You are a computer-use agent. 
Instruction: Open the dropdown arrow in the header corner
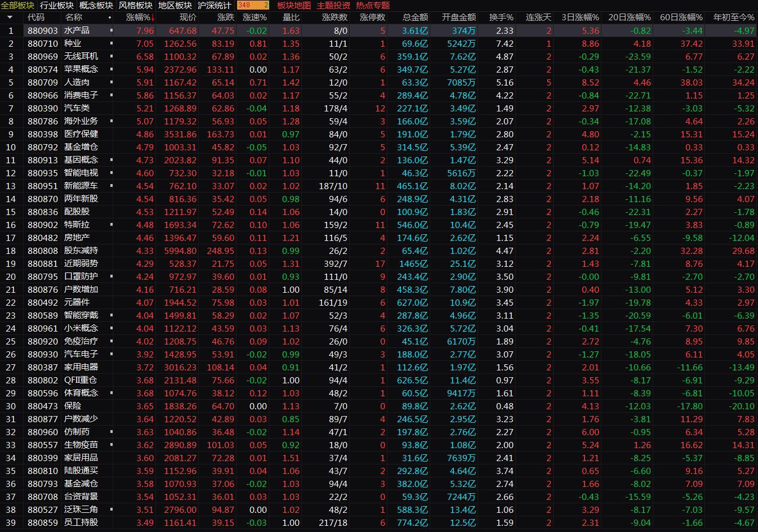click(x=10, y=17)
